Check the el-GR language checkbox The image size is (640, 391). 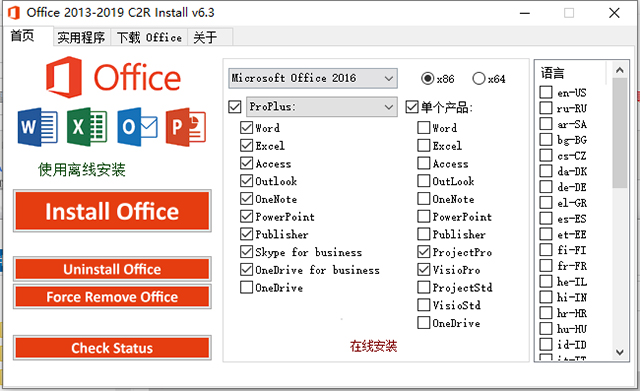tap(546, 202)
